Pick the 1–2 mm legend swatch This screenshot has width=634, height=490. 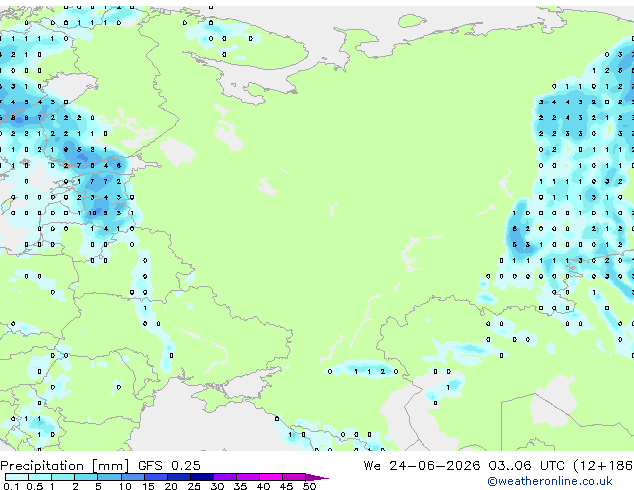pyautogui.click(x=63, y=477)
